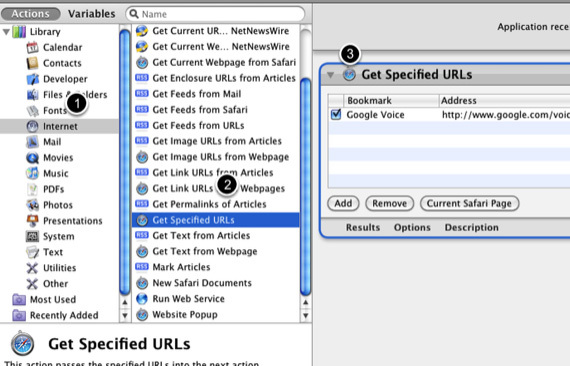Select the Get Specified URLs action
The height and width of the screenshot is (366, 570).
click(216, 220)
